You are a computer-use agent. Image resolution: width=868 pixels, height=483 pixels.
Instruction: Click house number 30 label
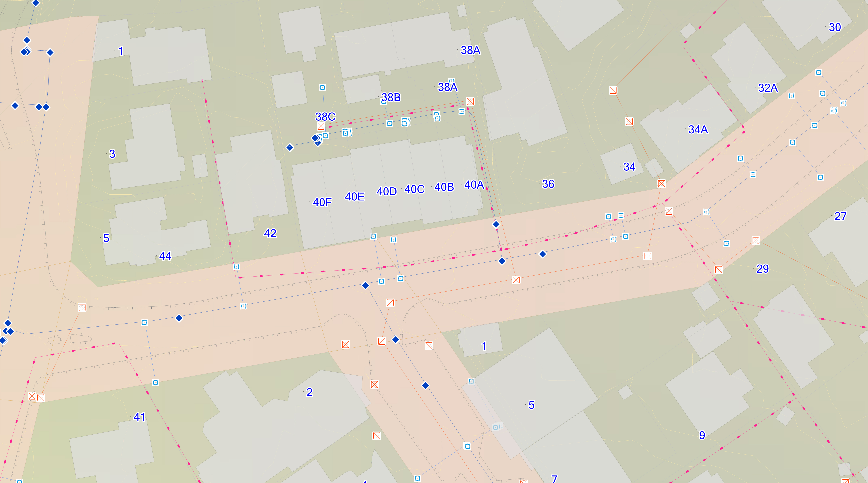pyautogui.click(x=835, y=27)
